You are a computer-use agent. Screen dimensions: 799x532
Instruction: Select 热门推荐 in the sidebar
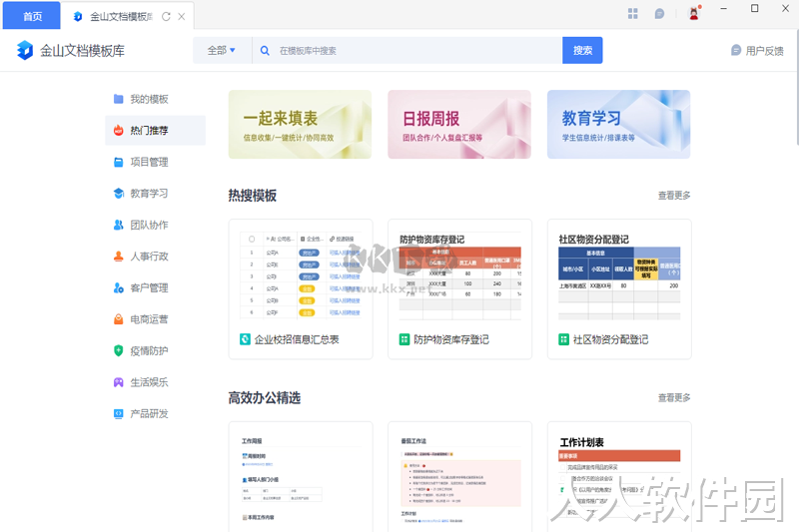pyautogui.click(x=156, y=131)
